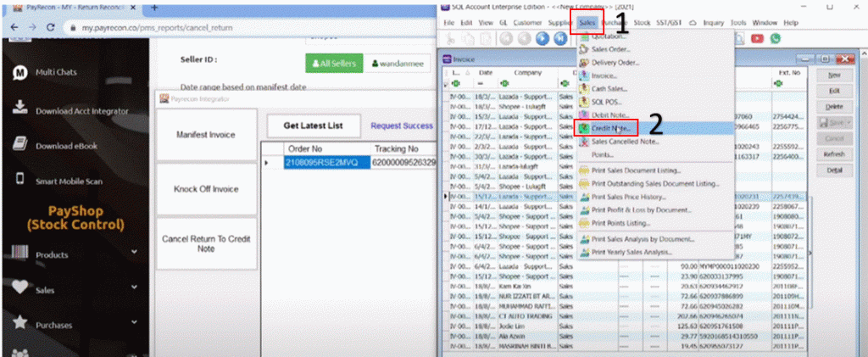Select Credit Note from Sales menu
Screen dimensions: 868x357
655,128
